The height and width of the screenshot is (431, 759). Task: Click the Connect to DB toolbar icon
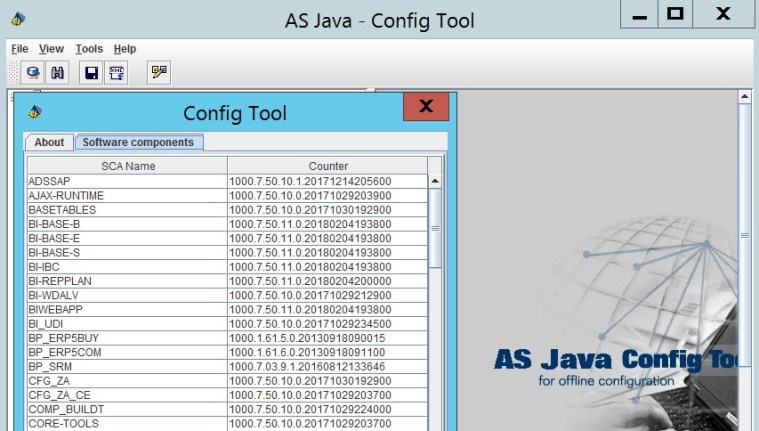(32, 73)
